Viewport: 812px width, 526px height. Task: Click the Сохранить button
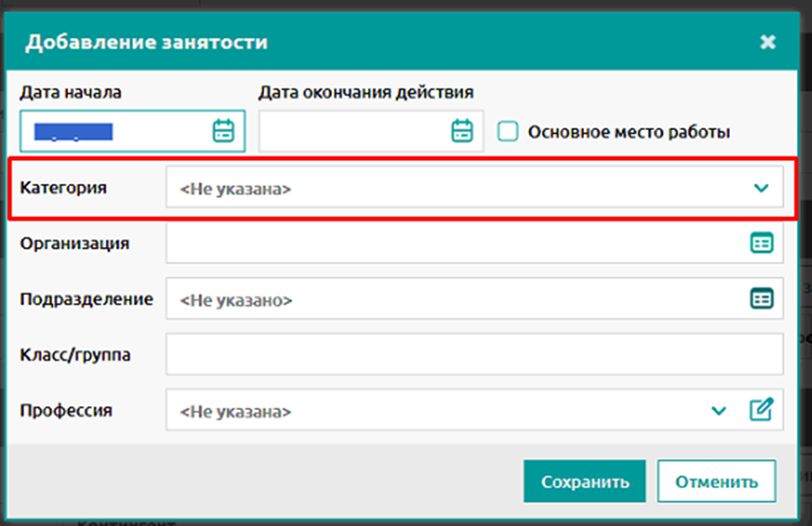[585, 481]
